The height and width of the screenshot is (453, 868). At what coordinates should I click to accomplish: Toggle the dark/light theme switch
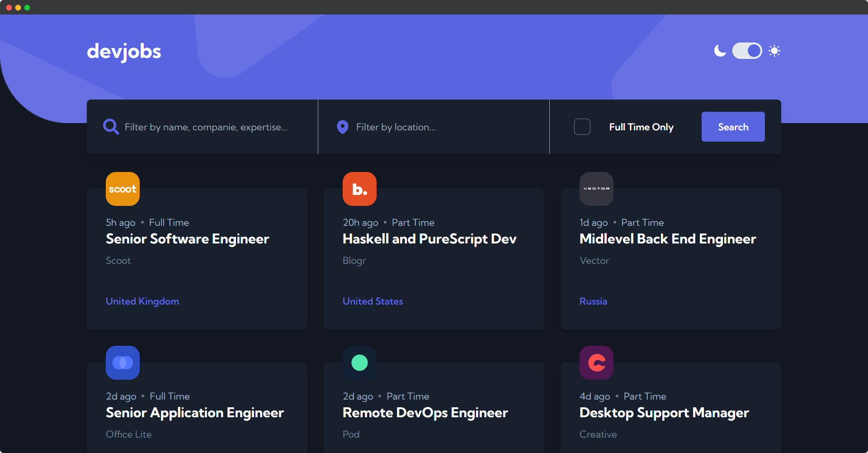(x=747, y=51)
